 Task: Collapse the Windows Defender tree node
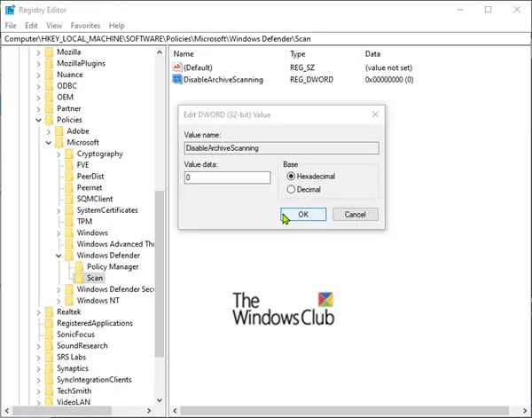[x=59, y=256]
